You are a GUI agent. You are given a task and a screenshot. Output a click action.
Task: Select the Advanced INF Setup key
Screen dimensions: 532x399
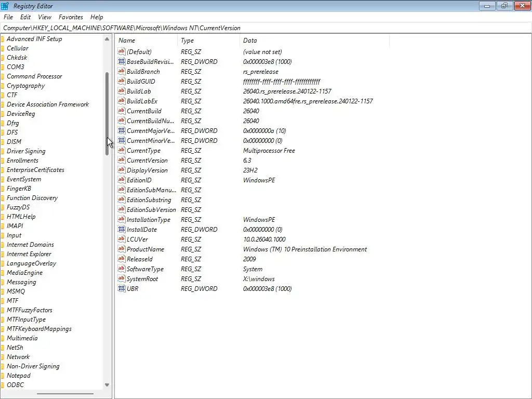[34, 39]
